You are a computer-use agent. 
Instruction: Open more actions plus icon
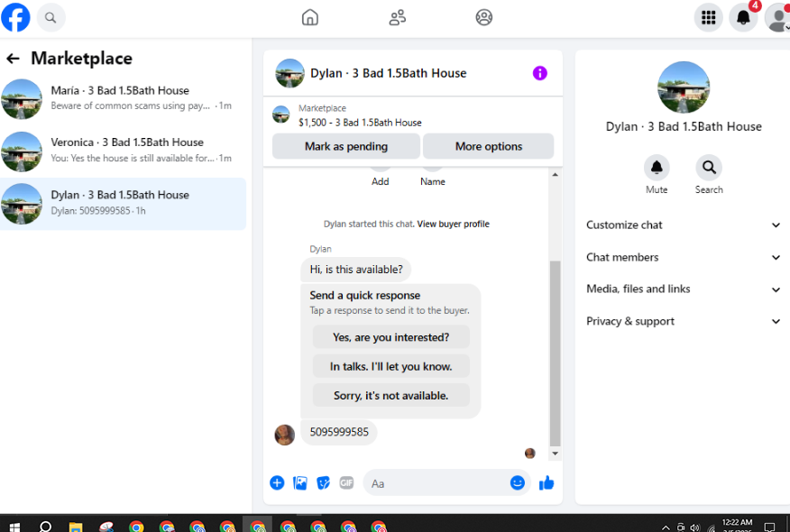coord(277,482)
